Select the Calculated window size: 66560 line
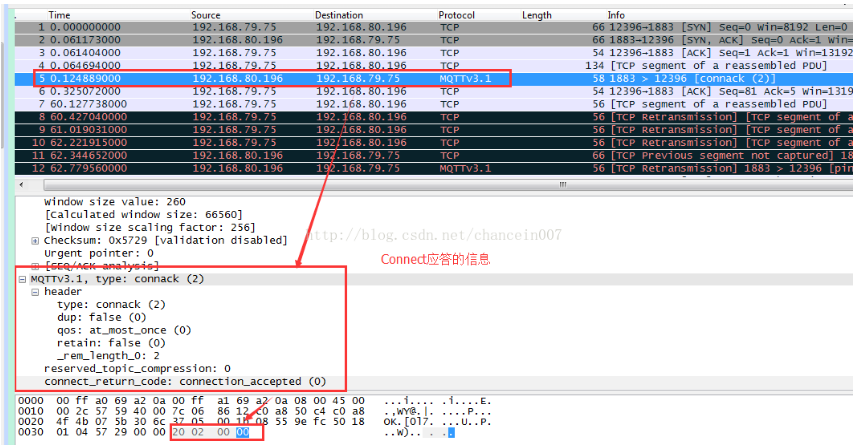This screenshot has width=856, height=445. [144, 215]
